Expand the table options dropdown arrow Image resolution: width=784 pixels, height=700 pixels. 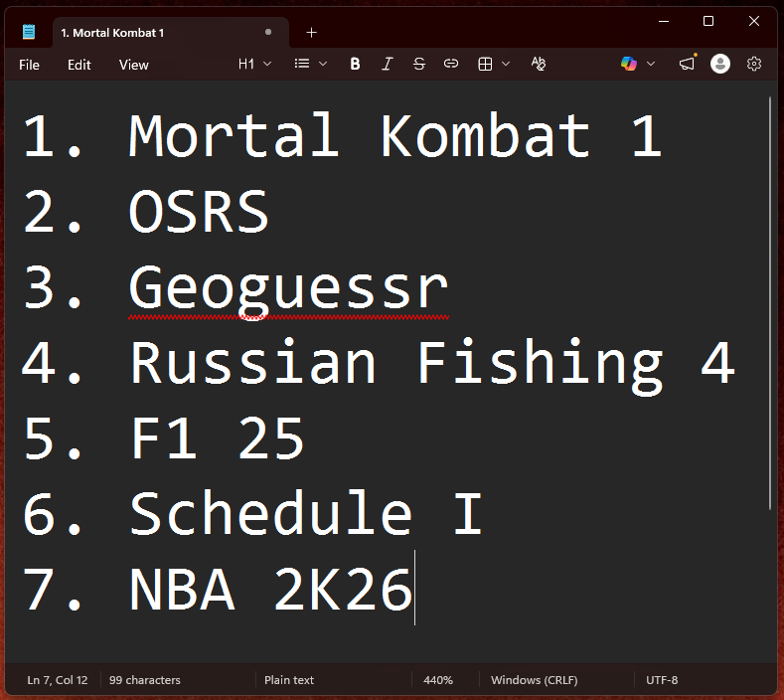(506, 64)
